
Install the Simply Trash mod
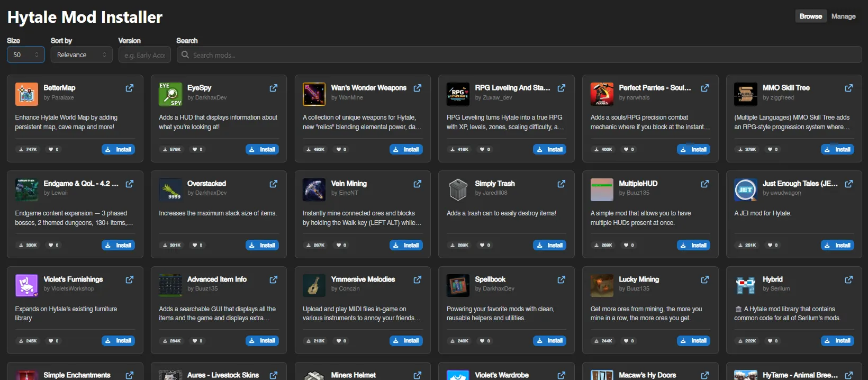point(549,246)
